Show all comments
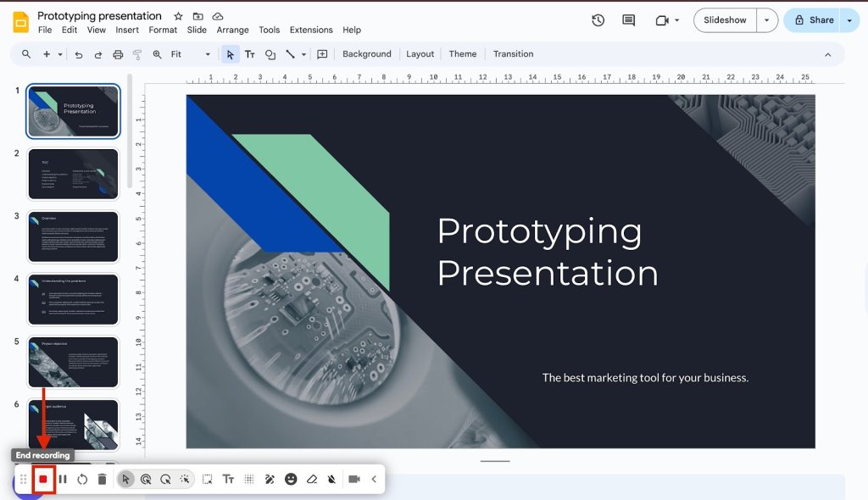 coord(628,20)
